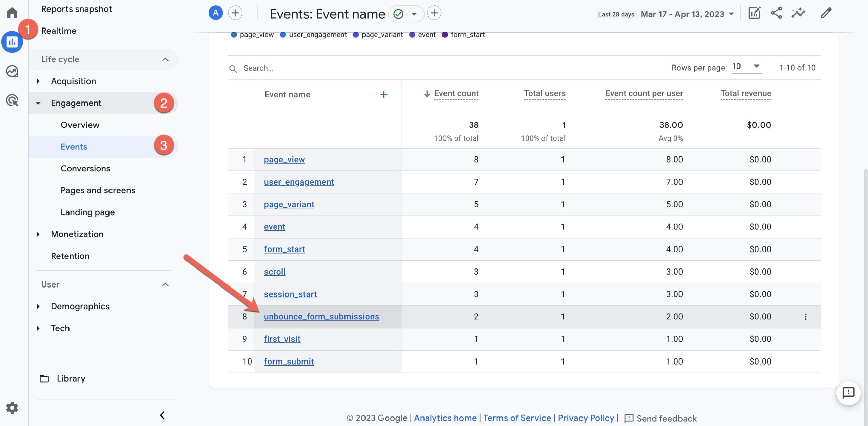Expand the Monetization tree item
The height and width of the screenshot is (426, 868).
pyautogui.click(x=38, y=234)
